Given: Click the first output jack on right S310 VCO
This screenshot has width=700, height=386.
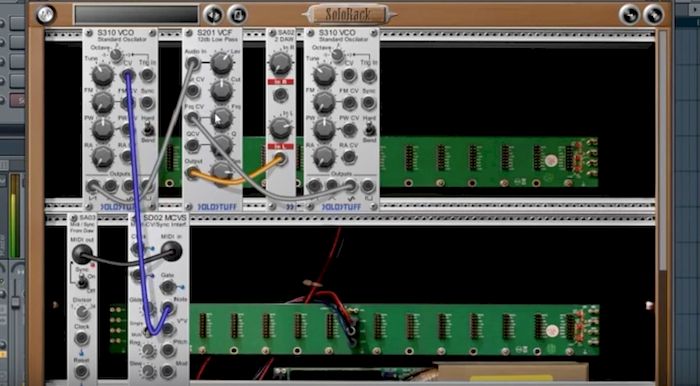Looking at the screenshot, I should (314, 186).
